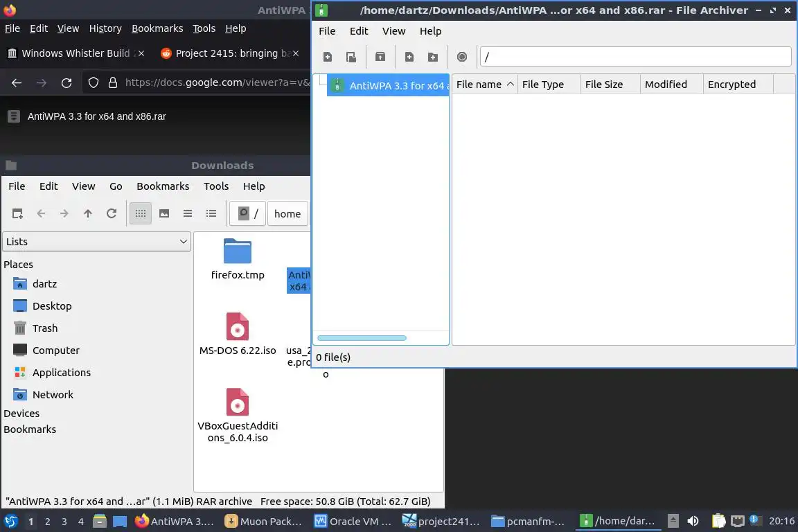
Task: Reload the page in Firefox
Action: 66,83
